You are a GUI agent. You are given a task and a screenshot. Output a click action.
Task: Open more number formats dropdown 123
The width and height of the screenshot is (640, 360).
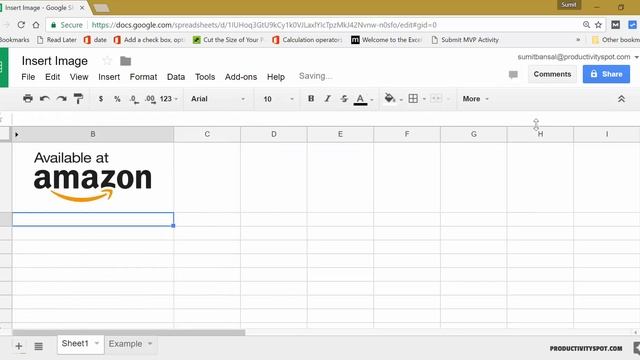coord(169,99)
